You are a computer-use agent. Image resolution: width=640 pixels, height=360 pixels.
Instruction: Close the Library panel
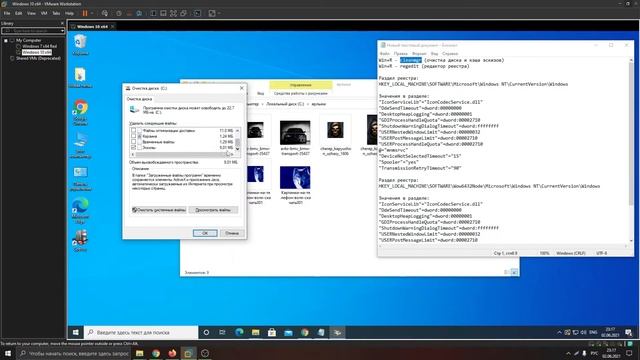tap(62, 23)
